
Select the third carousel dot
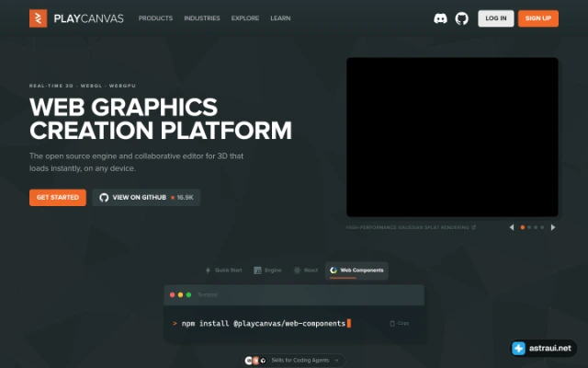click(x=536, y=227)
